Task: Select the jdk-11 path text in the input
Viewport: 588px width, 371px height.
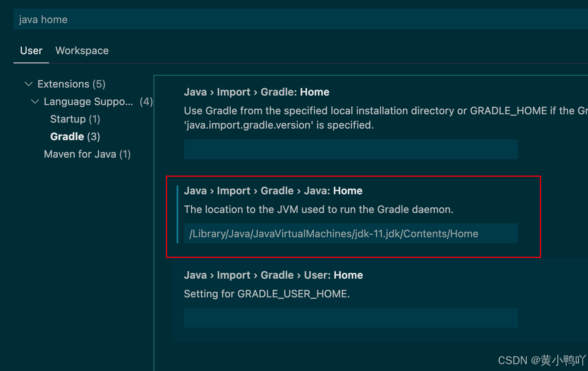Action: pos(333,234)
